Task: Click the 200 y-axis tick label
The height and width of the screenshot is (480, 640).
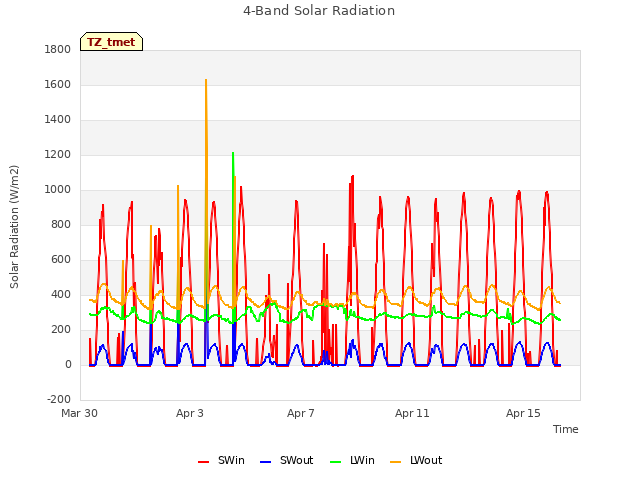Action: click(61, 330)
